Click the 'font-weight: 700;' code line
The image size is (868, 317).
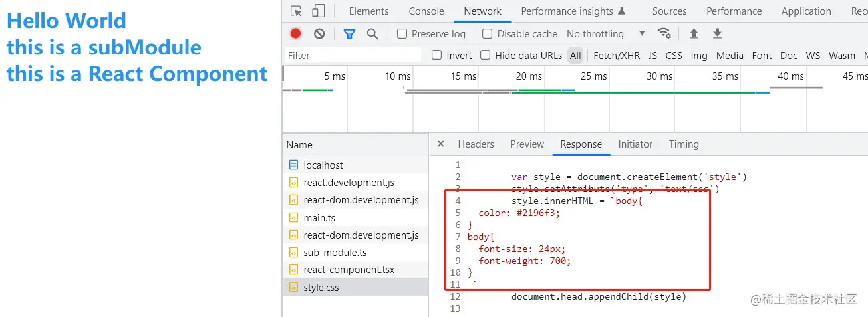pyautogui.click(x=525, y=261)
